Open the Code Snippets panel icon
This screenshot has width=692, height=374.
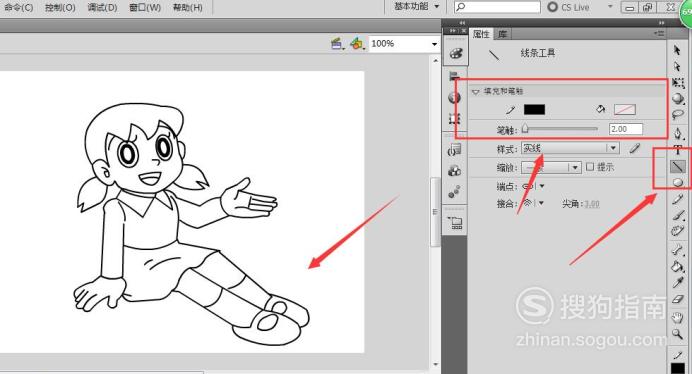(x=455, y=150)
